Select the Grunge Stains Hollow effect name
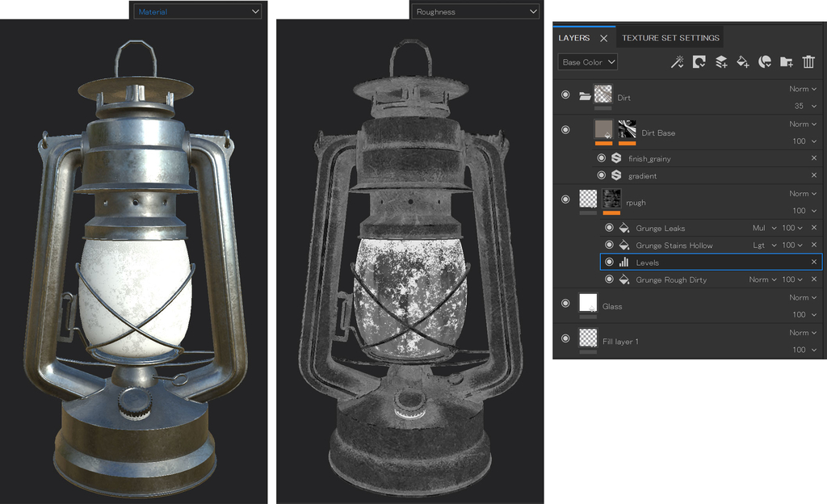The width and height of the screenshot is (827, 504). tap(674, 246)
